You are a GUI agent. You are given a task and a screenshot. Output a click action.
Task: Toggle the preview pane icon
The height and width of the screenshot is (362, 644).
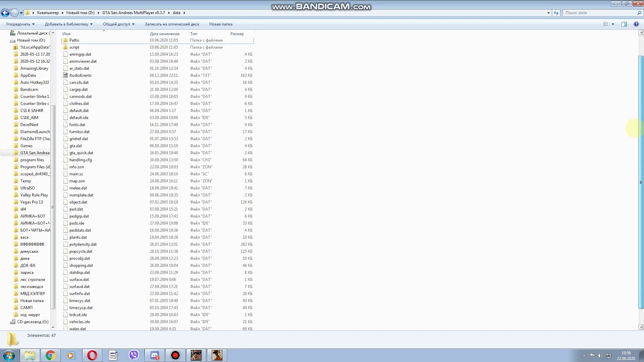pos(624,24)
